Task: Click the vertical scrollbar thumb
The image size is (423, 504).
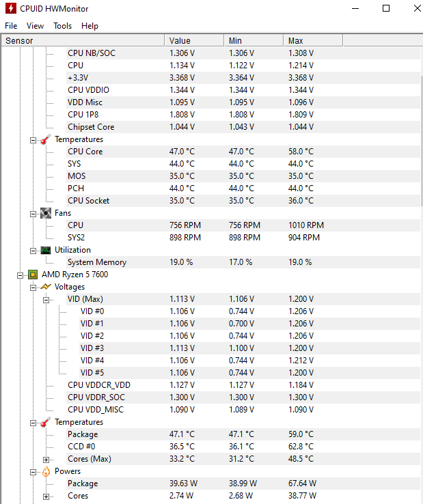Action: tap(422, 141)
